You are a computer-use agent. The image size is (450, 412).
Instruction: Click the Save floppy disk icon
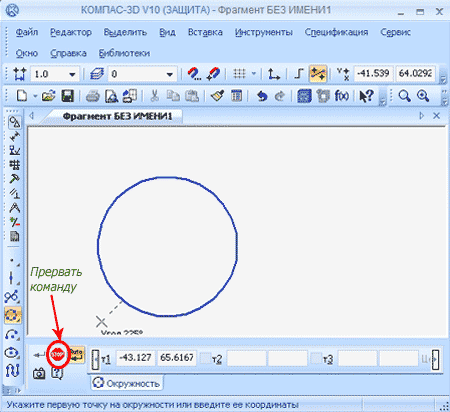(68, 96)
